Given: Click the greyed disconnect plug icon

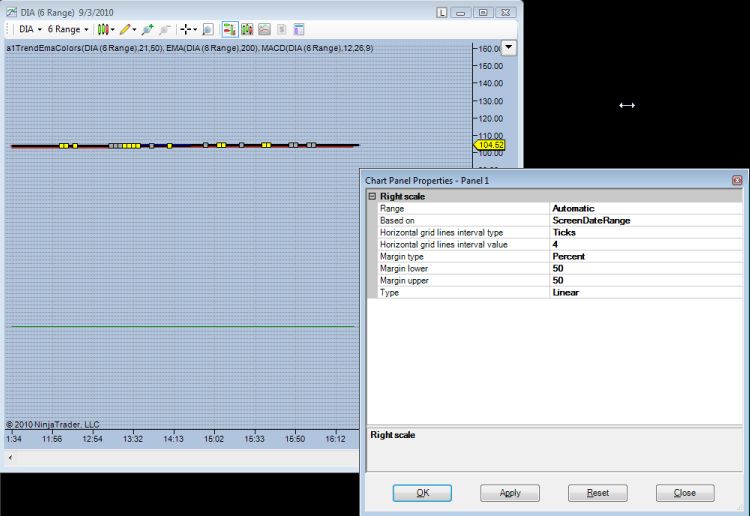Looking at the screenshot, I should click(x=165, y=30).
